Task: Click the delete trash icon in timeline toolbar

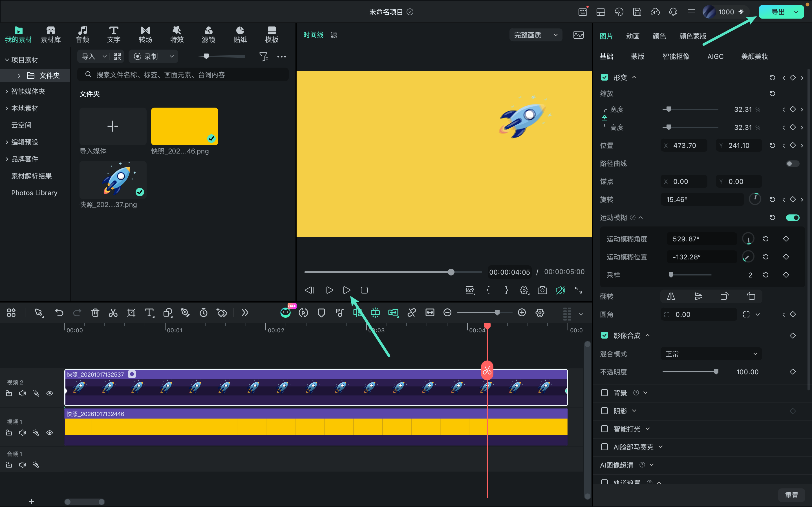Action: 95,313
